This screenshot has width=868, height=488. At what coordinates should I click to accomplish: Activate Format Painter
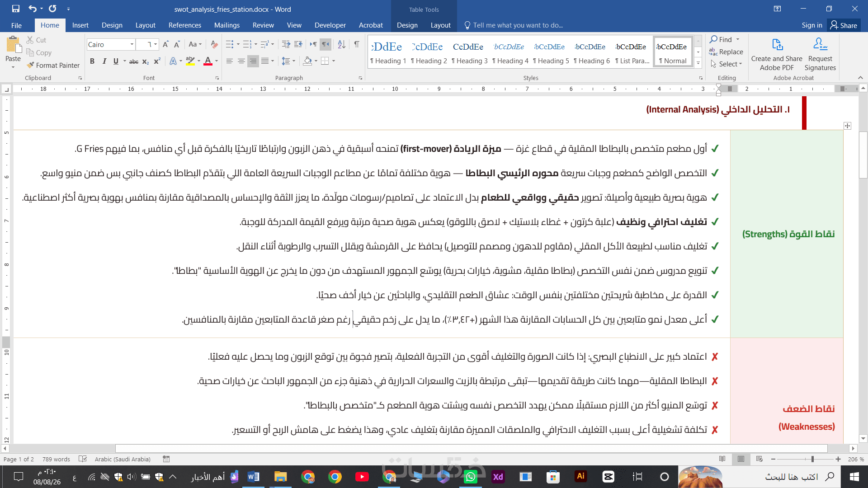tap(53, 65)
